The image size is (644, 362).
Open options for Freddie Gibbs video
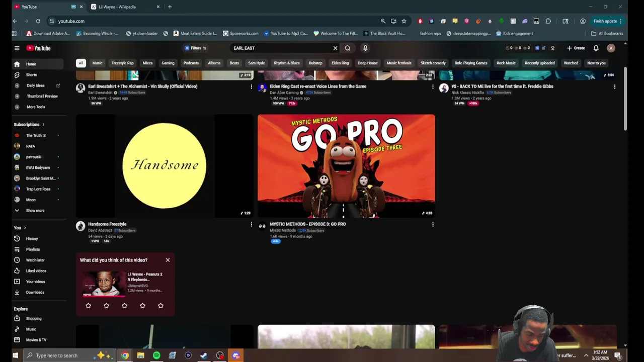[x=614, y=87]
